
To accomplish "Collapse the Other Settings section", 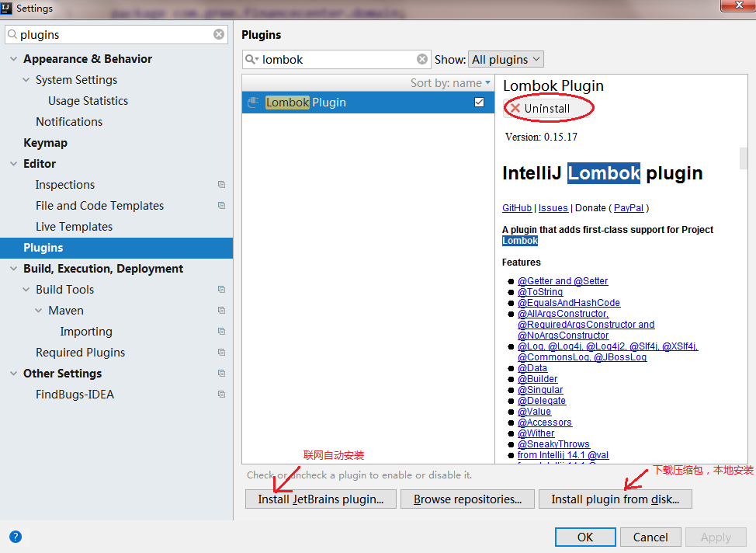I will point(13,374).
